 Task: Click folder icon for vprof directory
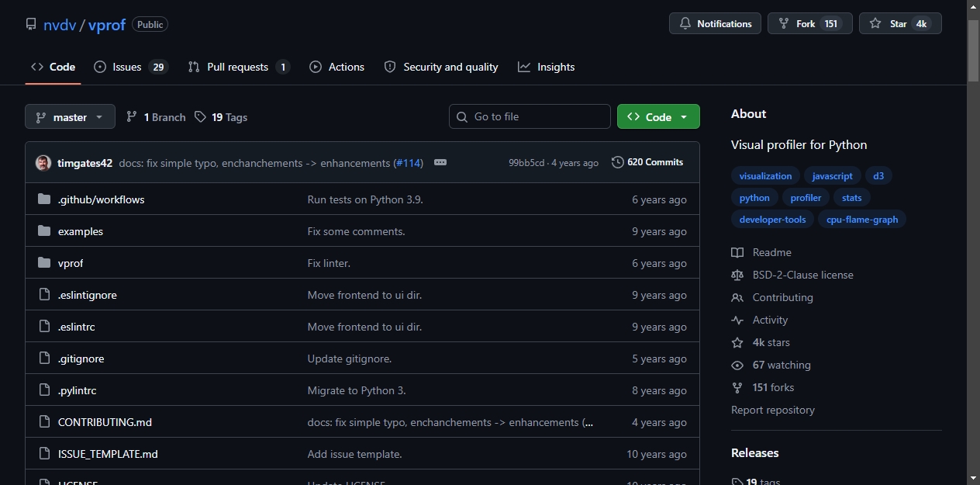[x=44, y=263]
